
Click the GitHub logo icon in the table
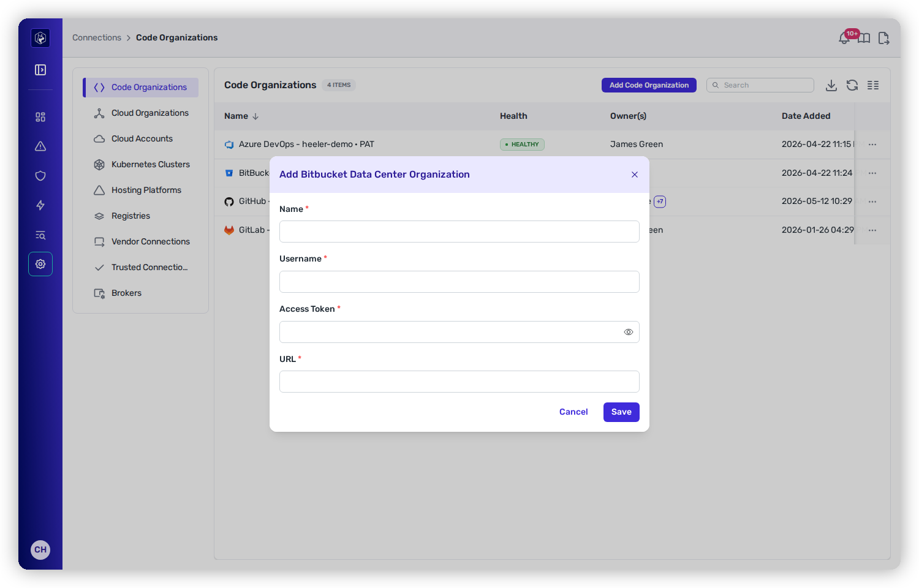[x=229, y=202]
